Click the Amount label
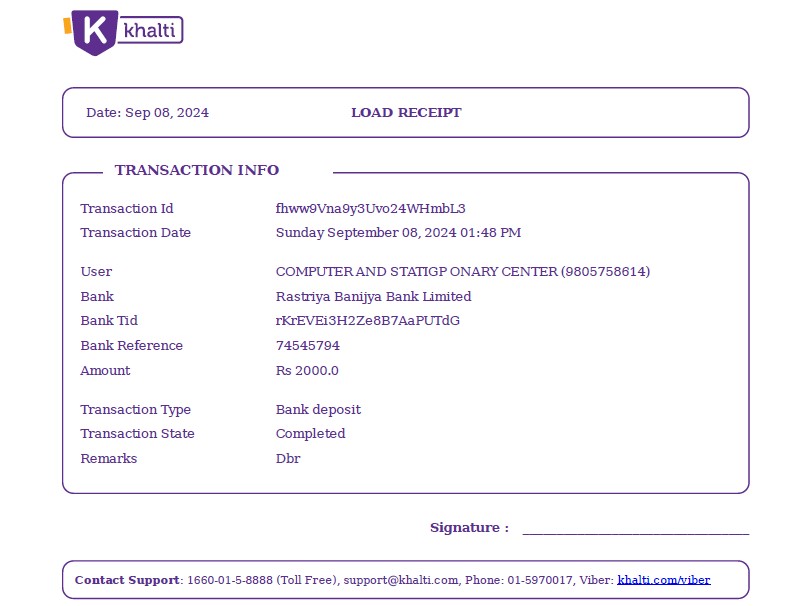789x606 pixels. tap(105, 370)
